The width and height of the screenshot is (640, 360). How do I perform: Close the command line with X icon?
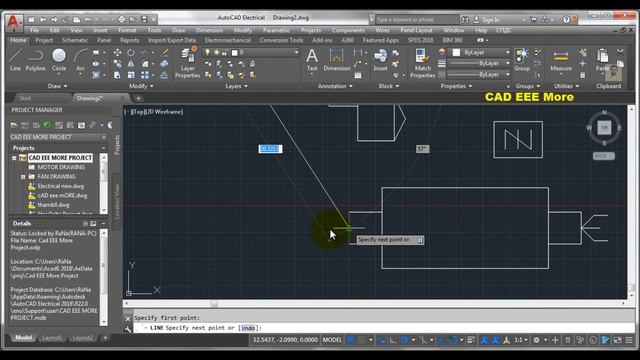(128, 318)
